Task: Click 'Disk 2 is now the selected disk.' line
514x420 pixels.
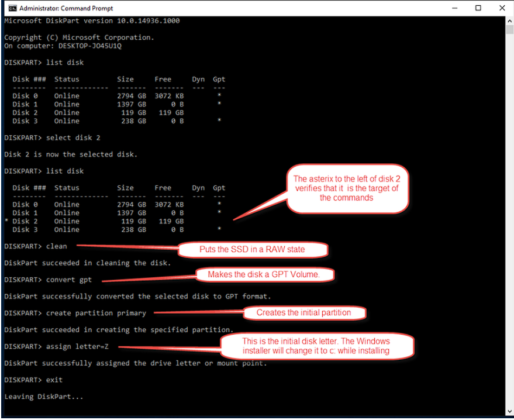Action: point(71,154)
